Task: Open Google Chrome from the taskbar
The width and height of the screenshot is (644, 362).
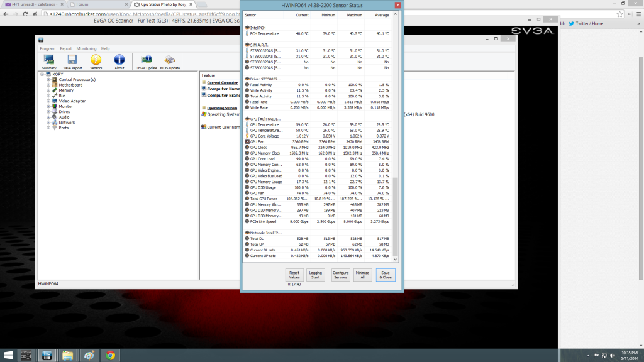Action: click(x=110, y=355)
